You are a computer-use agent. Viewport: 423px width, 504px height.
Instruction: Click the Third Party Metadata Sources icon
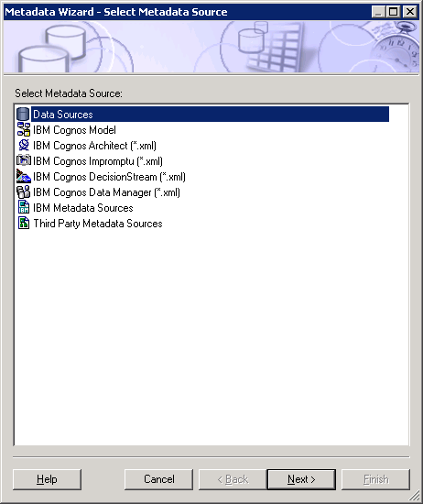point(24,223)
